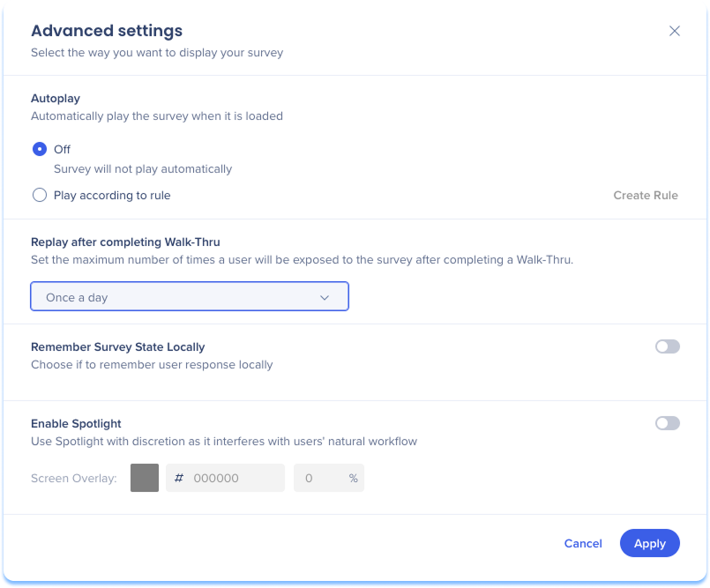
Task: Select the Off autoplay radio button
Action: [40, 150]
